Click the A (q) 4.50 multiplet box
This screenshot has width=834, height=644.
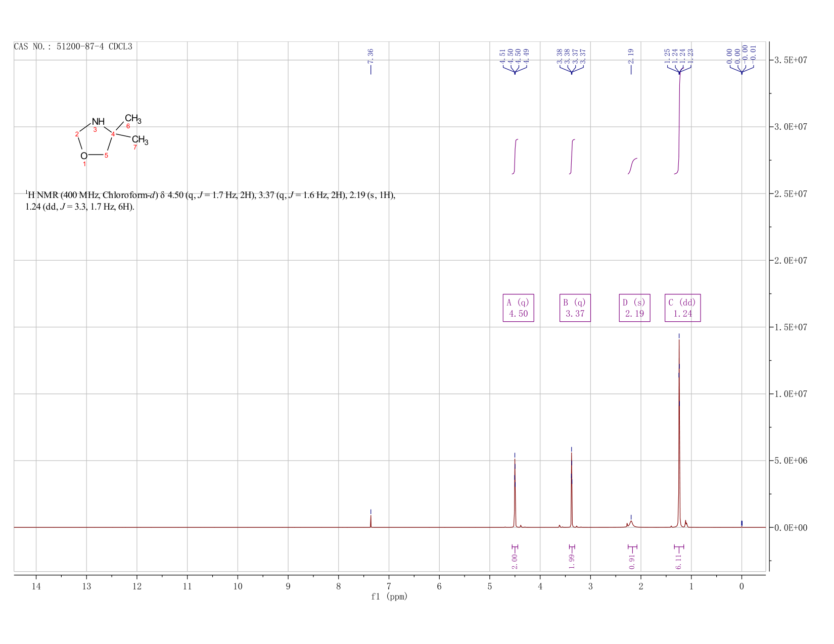[519, 308]
